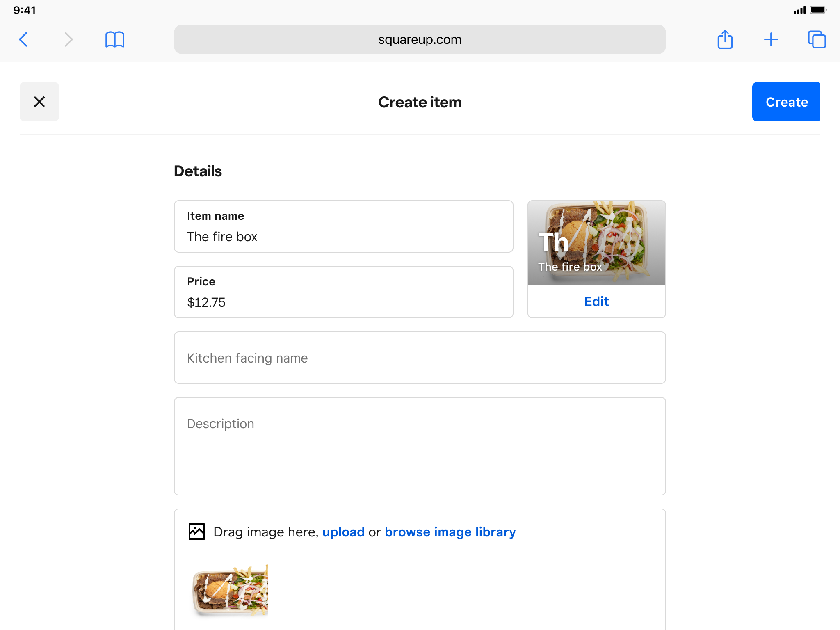
Task: Click the image placeholder icon in drop area
Action: [x=197, y=532]
